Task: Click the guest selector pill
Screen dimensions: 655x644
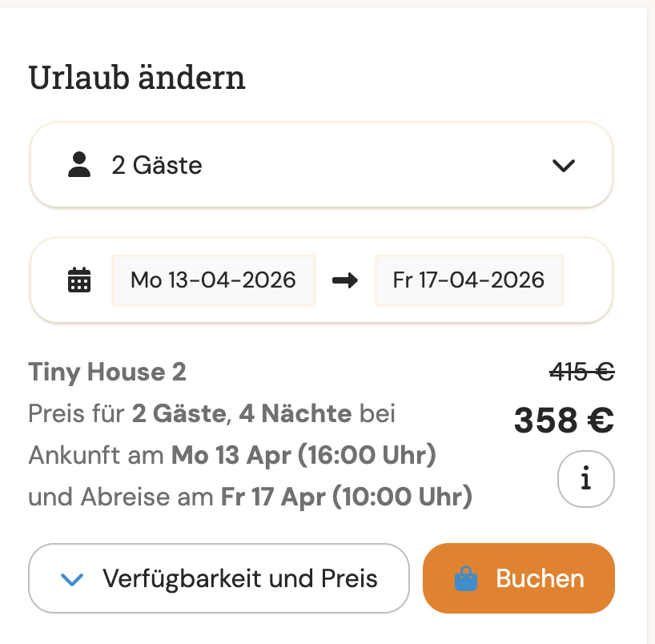Action: point(320,164)
